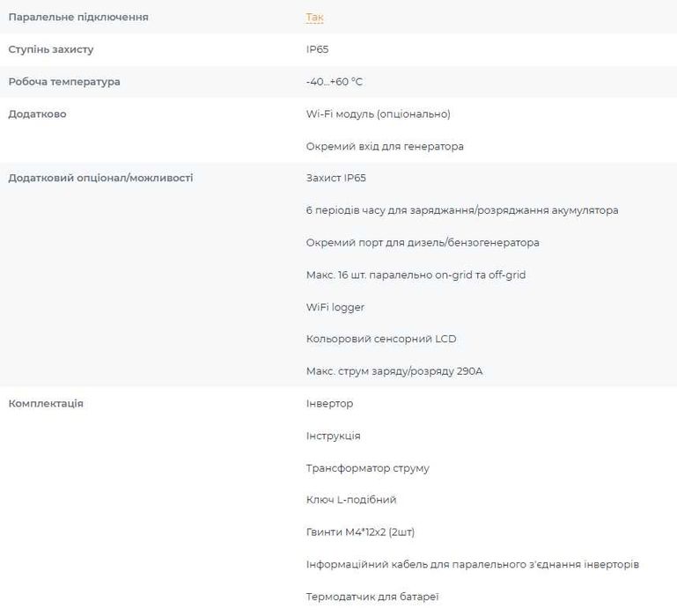Select 'Макс. струм заряду/розряду 290А' line

[394, 371]
